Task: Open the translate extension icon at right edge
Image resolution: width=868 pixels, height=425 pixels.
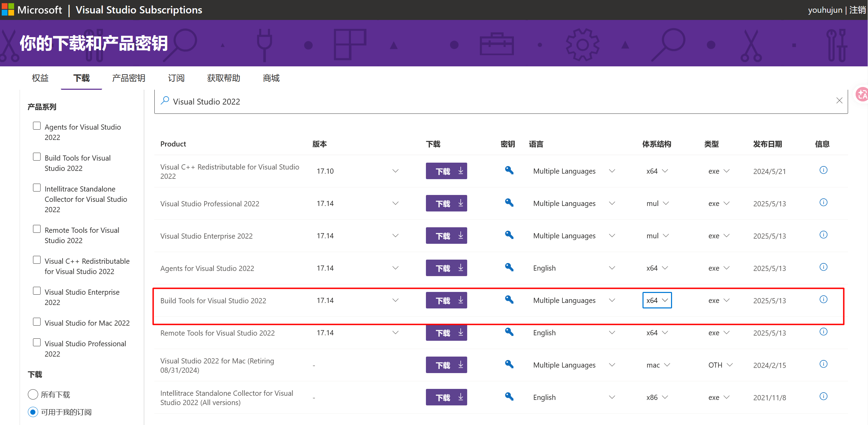Action: [862, 94]
